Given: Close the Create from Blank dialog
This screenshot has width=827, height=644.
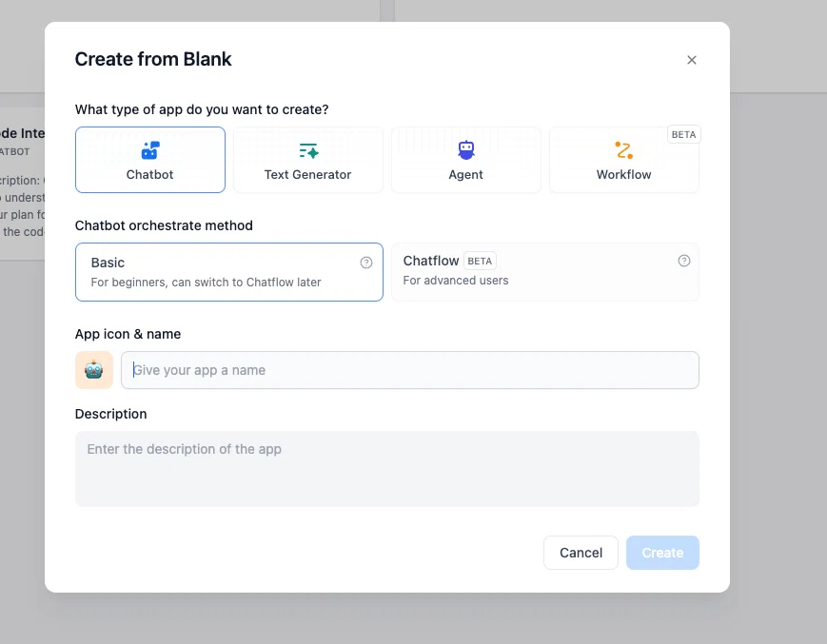Looking at the screenshot, I should coord(692,60).
